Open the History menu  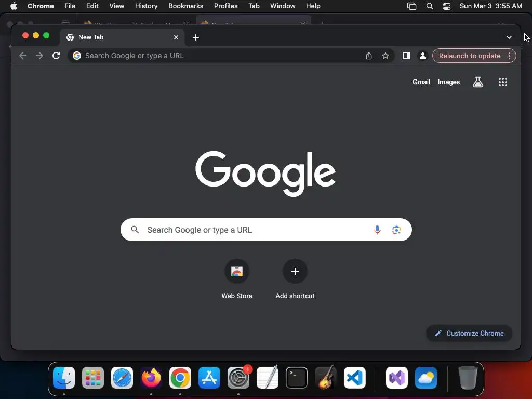[146, 6]
